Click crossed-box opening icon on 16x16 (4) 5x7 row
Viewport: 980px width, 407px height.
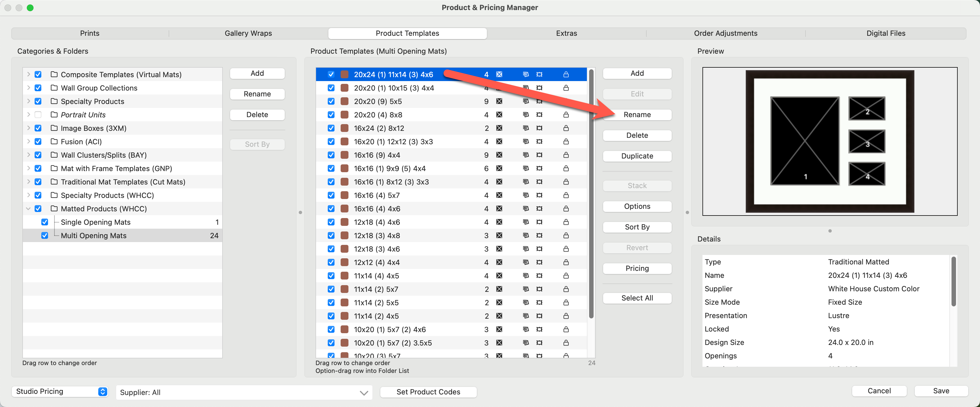[499, 195]
